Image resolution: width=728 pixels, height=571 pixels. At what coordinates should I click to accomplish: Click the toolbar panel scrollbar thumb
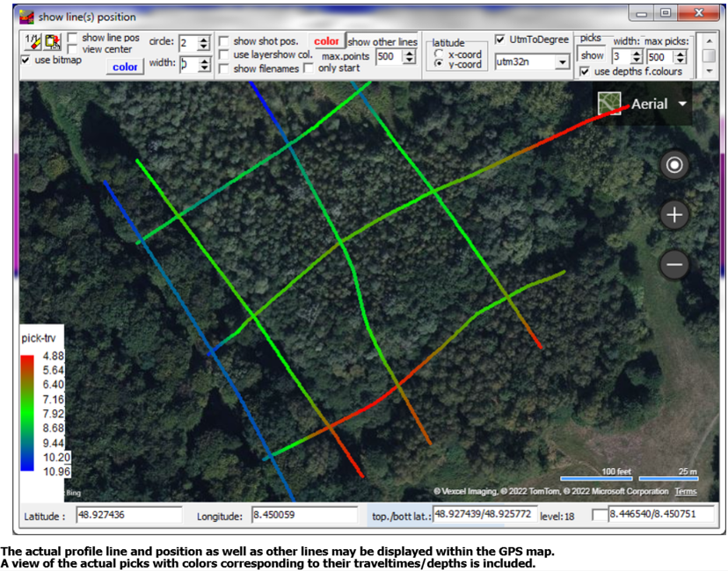coord(709,55)
